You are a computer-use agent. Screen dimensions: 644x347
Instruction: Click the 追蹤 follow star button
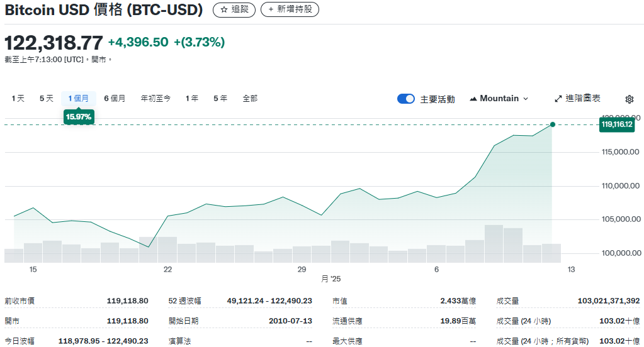(x=234, y=9)
